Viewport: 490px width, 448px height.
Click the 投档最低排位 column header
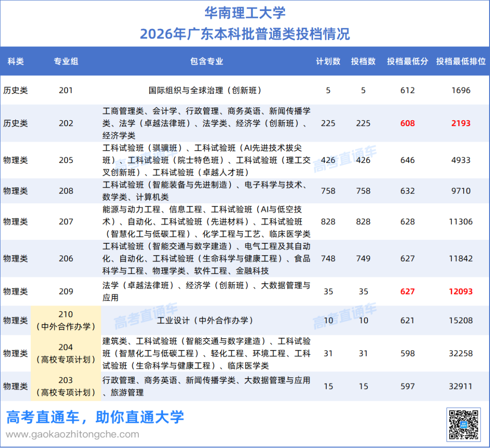pos(461,61)
